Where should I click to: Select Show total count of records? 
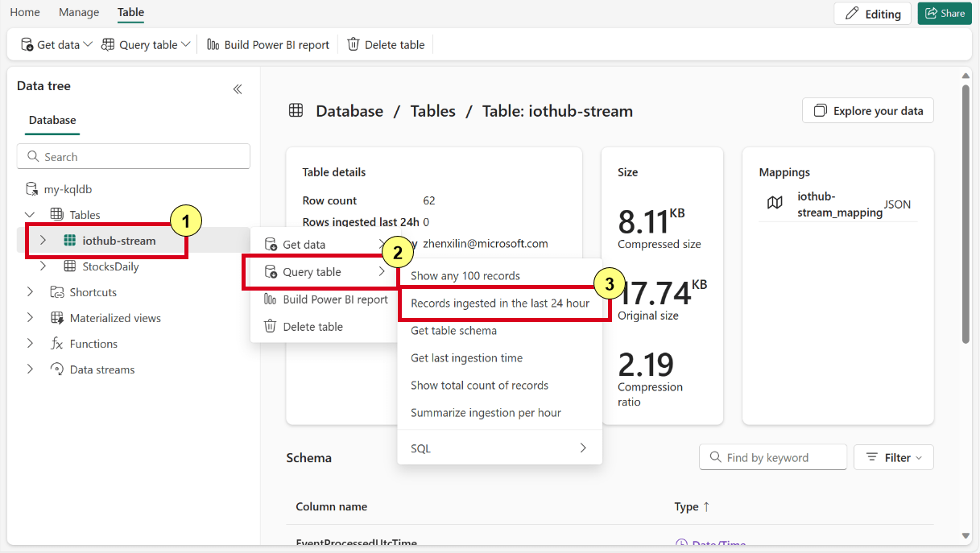[x=479, y=385]
